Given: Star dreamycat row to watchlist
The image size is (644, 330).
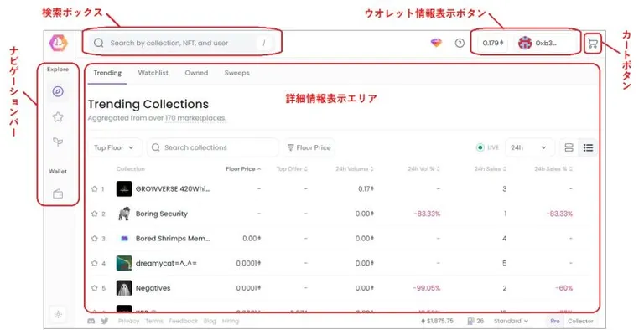Looking at the screenshot, I should pyautogui.click(x=94, y=263).
